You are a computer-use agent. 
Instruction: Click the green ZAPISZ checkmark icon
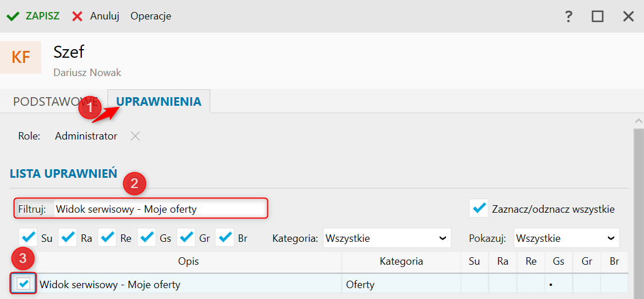click(13, 16)
